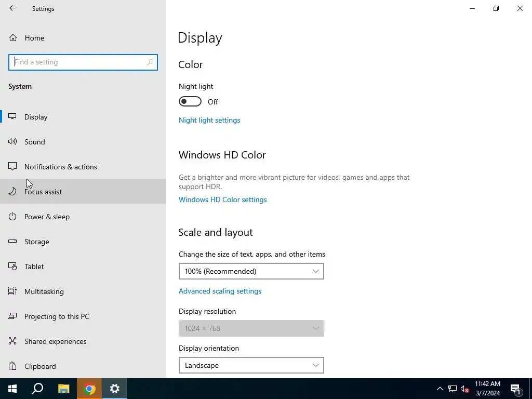Screen dimensions: 532x399
Task: Open the scaling 100% (Recommended) dropdown
Action: 251,271
